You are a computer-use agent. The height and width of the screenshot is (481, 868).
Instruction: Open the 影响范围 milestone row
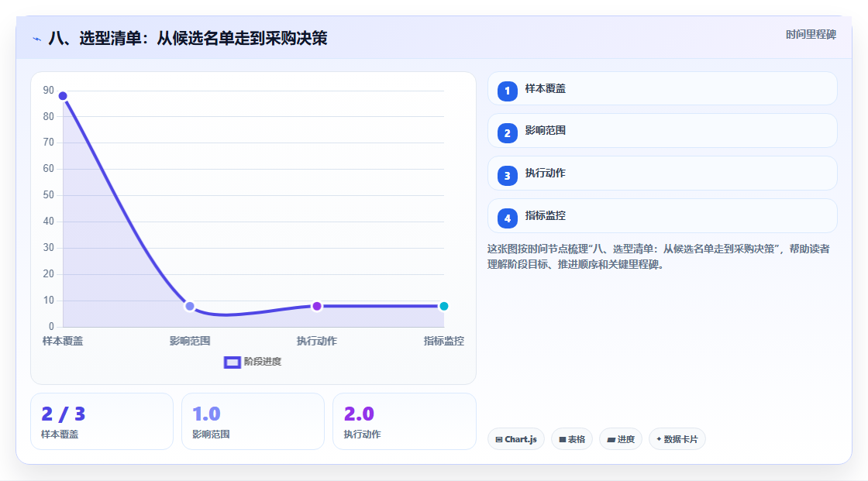[x=662, y=131]
